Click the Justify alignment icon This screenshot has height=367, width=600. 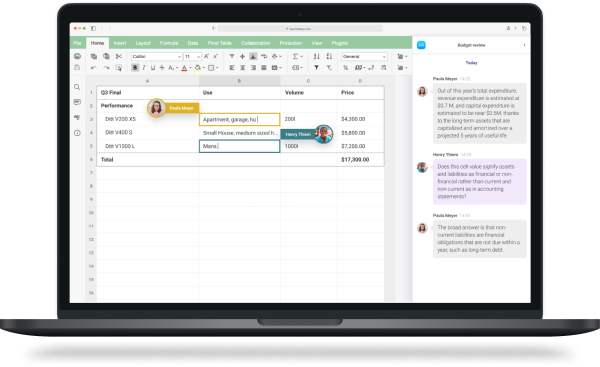[x=264, y=68]
